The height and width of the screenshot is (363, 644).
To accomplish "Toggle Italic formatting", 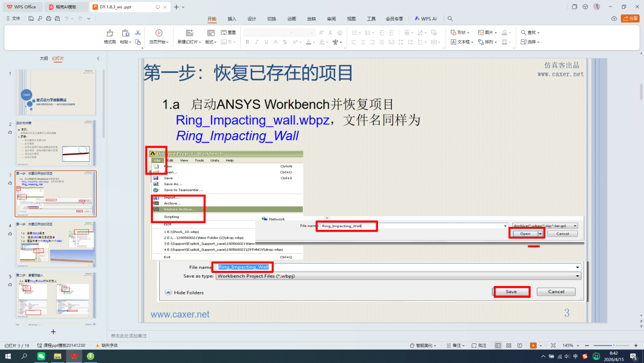I will 256,42.
